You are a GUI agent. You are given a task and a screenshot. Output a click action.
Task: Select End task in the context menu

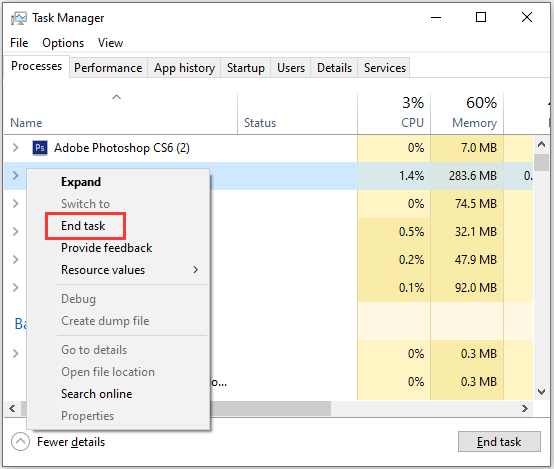[x=85, y=226]
